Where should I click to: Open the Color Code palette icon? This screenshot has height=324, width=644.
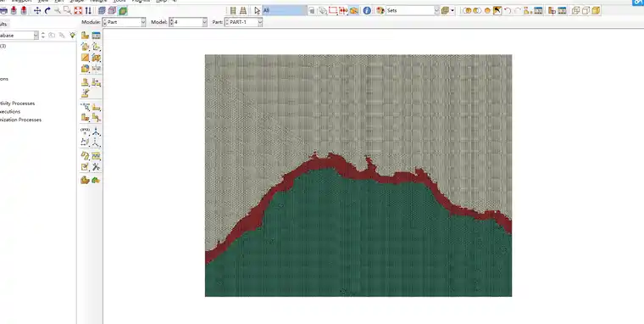click(380, 11)
